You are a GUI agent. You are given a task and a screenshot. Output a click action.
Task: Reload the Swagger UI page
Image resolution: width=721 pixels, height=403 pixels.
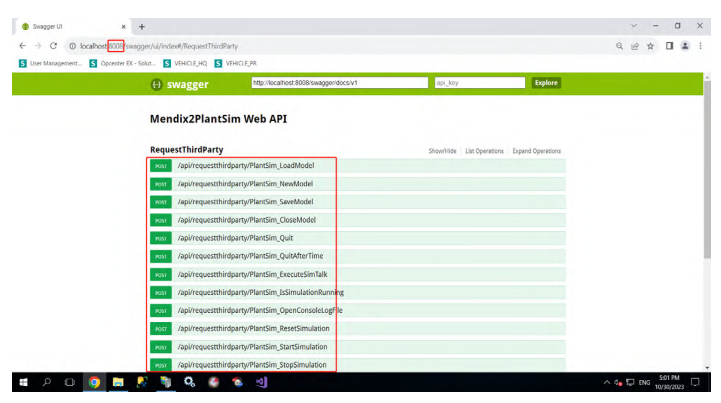[x=53, y=46]
